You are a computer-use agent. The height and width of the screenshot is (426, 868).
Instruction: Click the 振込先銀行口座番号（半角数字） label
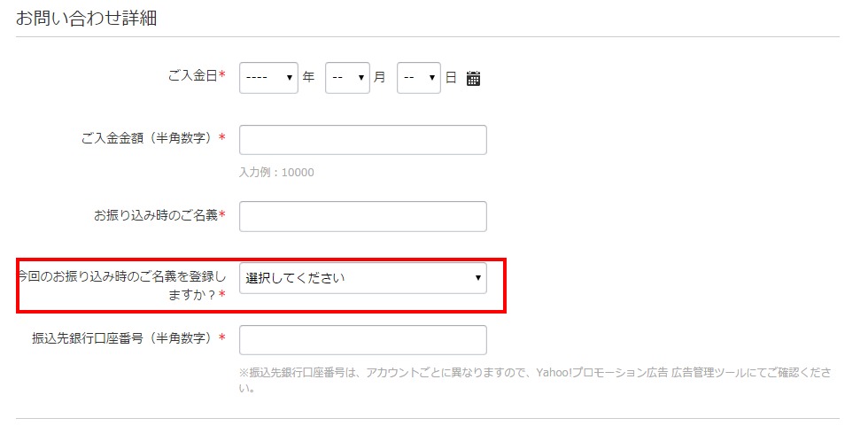(x=128, y=337)
